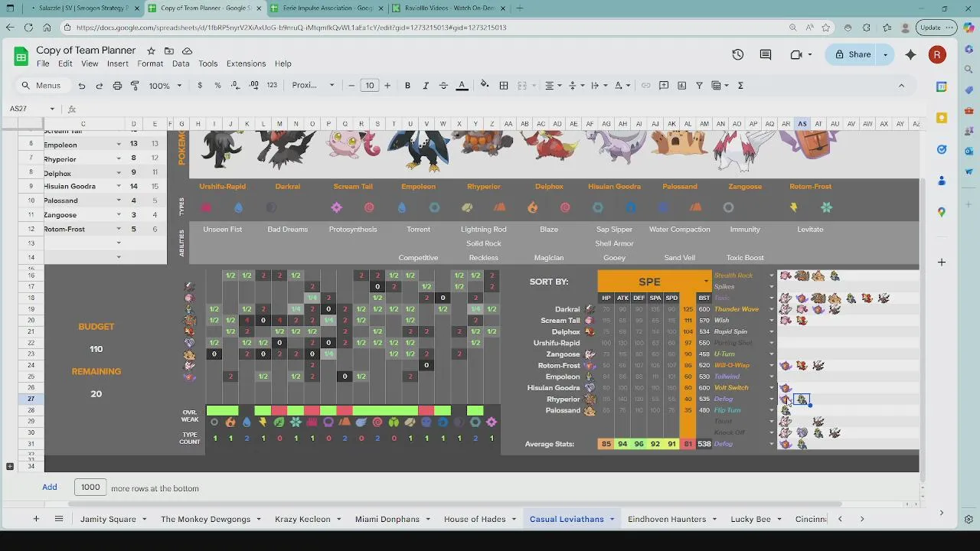Hide the menus with collapse arrow

click(x=901, y=86)
